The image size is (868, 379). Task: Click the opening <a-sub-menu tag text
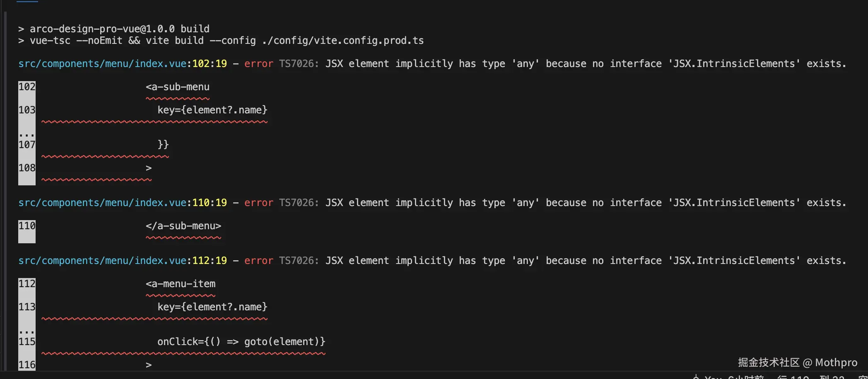178,87
